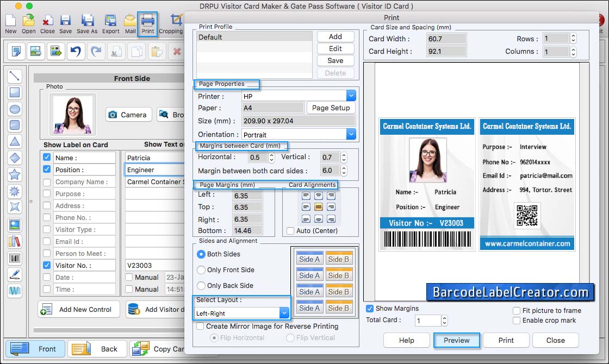Image resolution: width=609 pixels, height=364 pixels.
Task: Select the Default print profile
Action: pos(254,37)
